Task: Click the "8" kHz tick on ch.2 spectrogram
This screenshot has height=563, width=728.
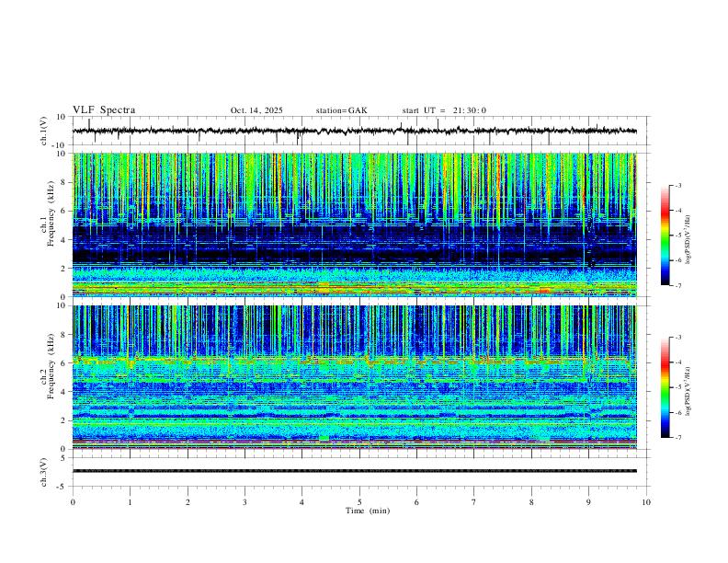Action: 63,335
